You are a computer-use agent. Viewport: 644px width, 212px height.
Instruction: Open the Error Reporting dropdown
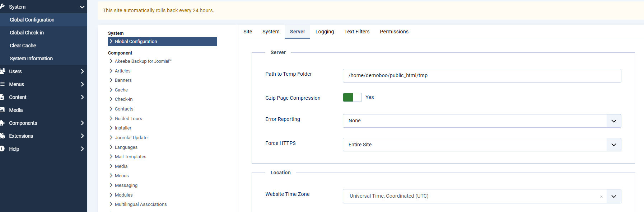point(482,121)
